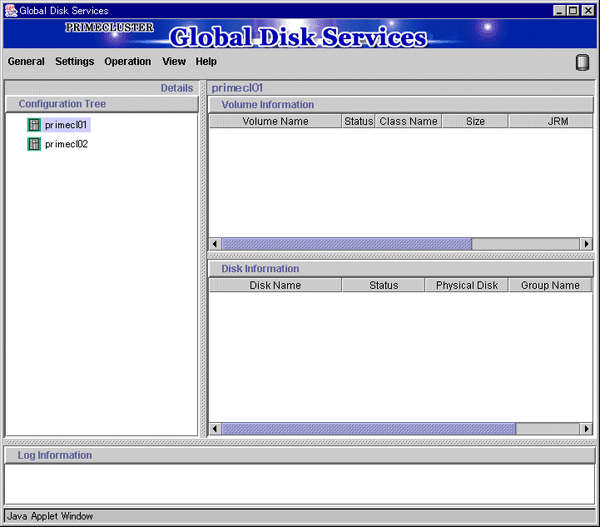
Task: Click the Class Name column header
Action: click(x=408, y=121)
